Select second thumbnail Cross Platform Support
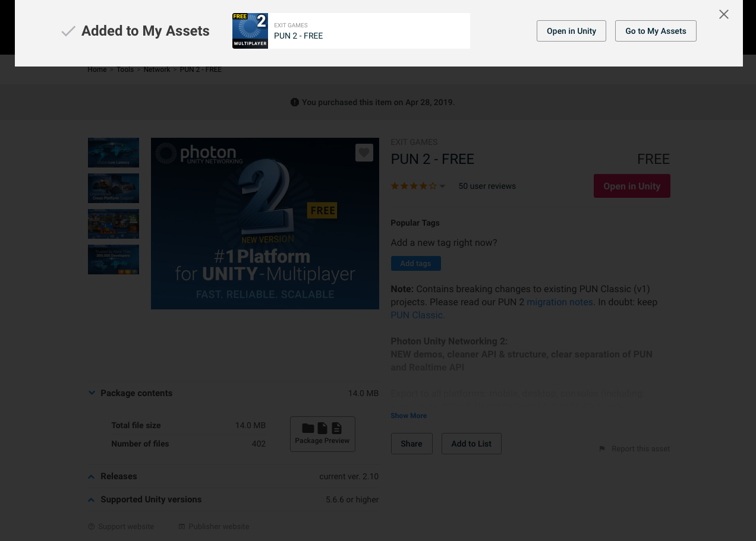 click(114, 188)
